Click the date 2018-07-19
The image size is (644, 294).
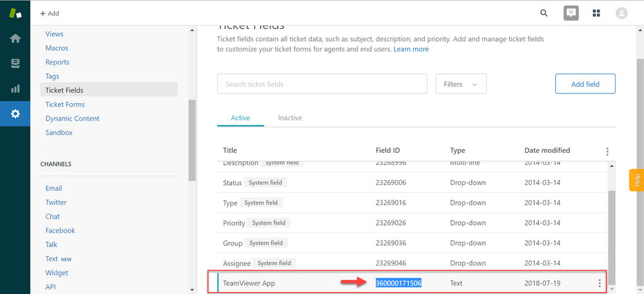543,283
